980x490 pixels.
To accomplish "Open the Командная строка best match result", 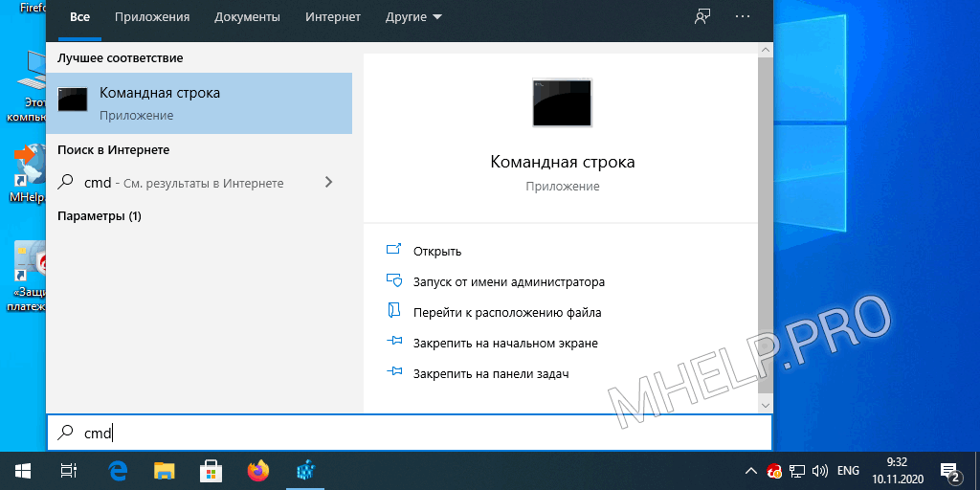I will point(199,103).
